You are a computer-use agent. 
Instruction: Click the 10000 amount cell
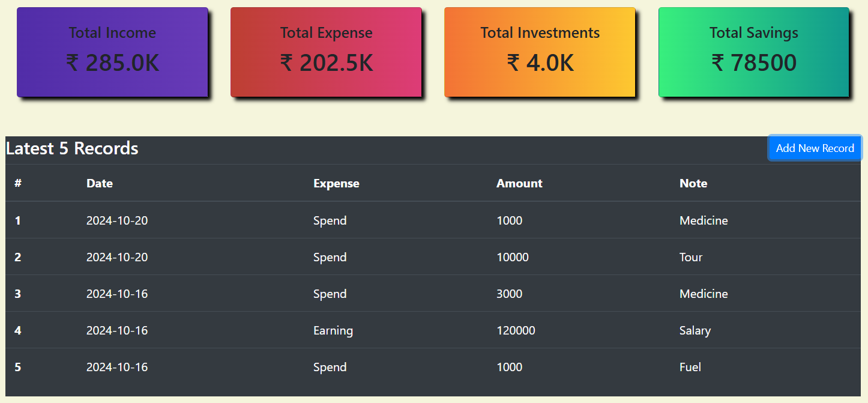513,257
